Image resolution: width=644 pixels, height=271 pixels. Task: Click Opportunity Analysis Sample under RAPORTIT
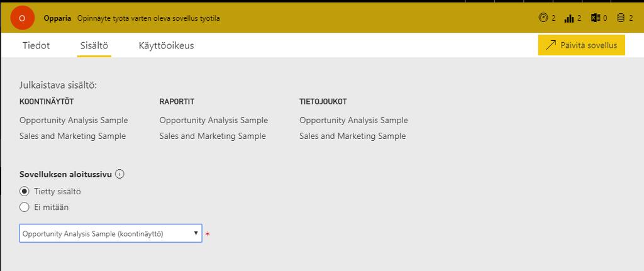[x=214, y=120]
